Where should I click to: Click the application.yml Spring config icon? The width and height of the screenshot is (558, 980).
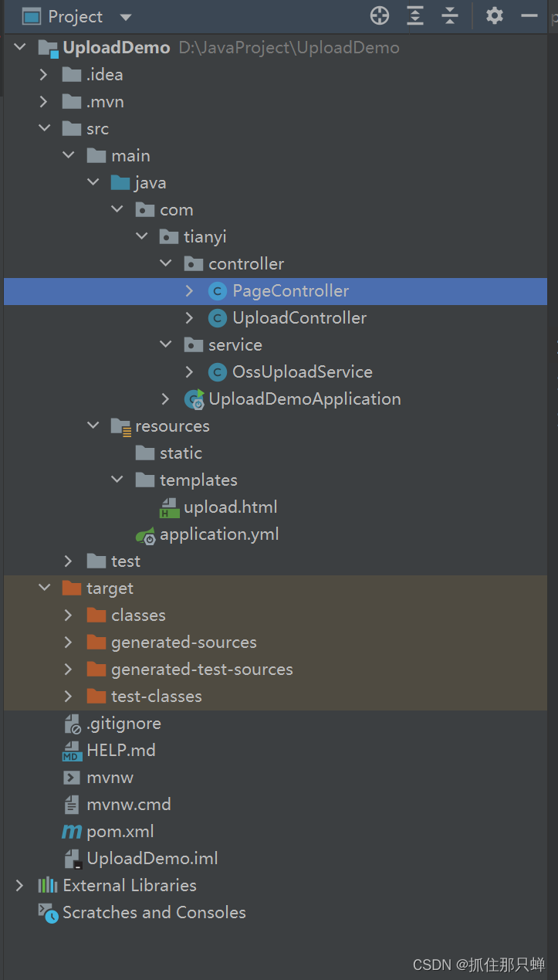145,534
